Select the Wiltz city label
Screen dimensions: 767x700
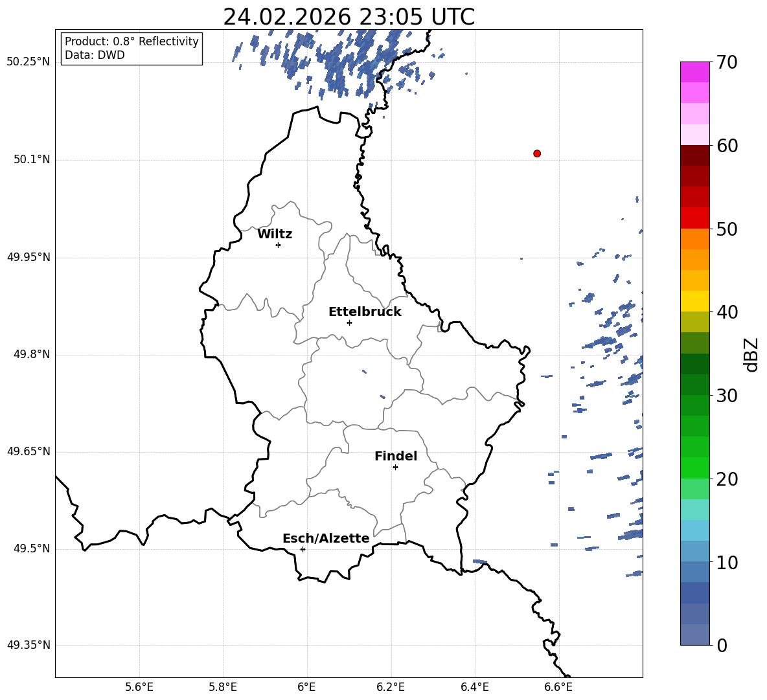point(275,234)
